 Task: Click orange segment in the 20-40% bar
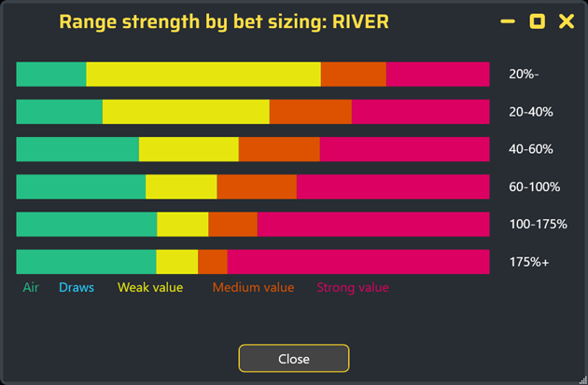[x=311, y=112]
